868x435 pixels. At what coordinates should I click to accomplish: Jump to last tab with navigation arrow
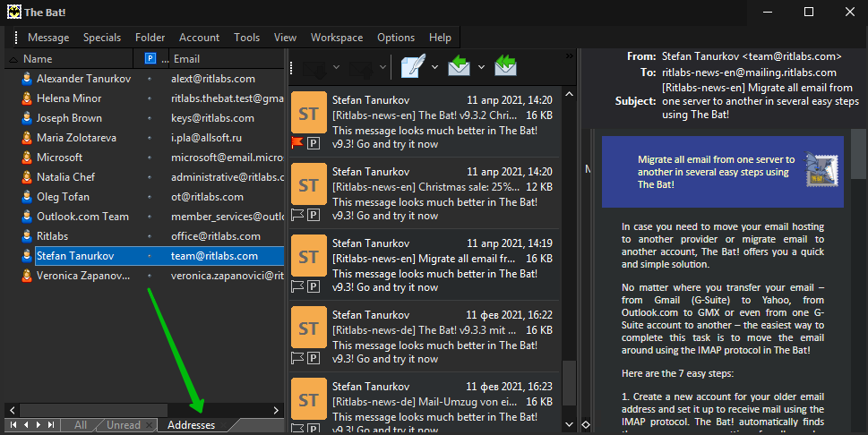click(51, 425)
